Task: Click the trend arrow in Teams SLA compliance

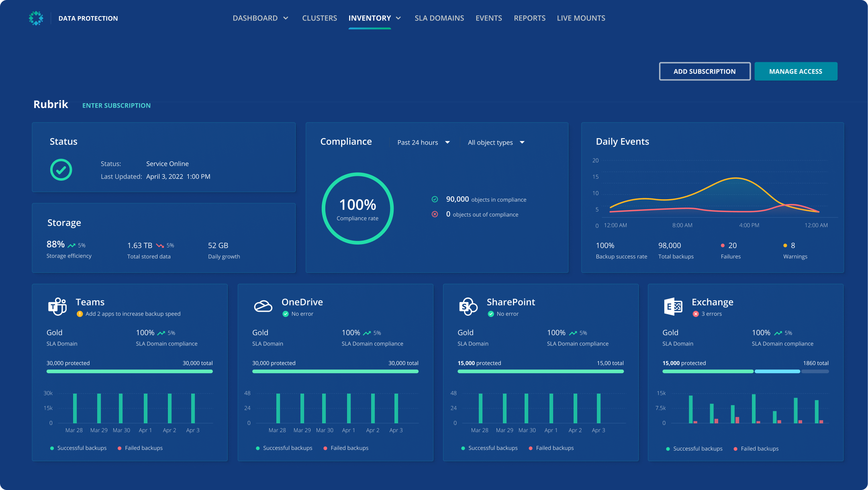Action: click(x=161, y=333)
